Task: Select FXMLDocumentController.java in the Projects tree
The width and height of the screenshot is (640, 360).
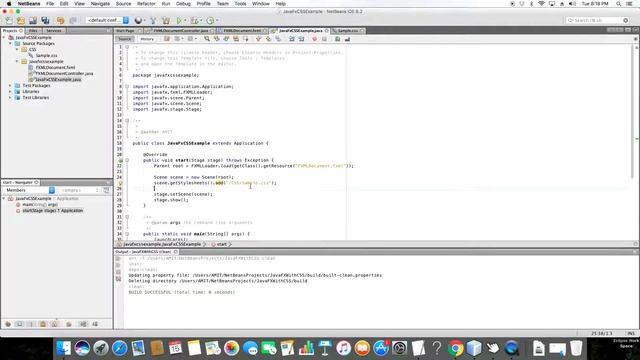Action: click(64, 73)
